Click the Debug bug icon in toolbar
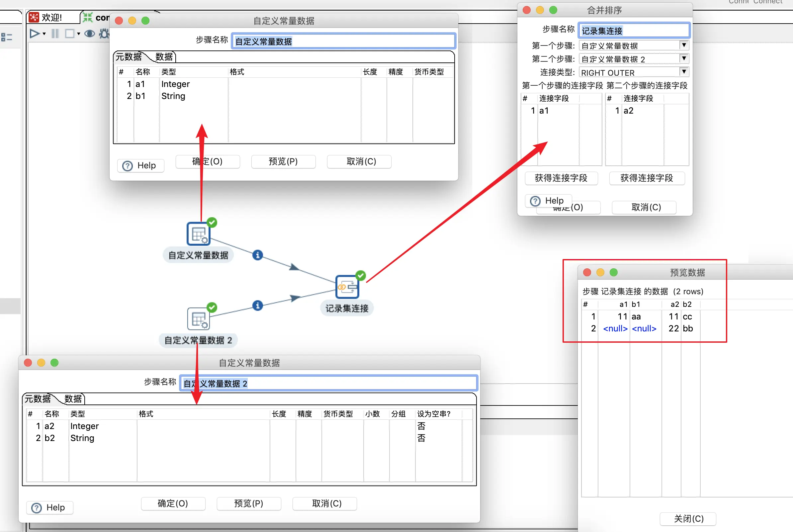Screen dimensions: 793x532 click(x=104, y=34)
